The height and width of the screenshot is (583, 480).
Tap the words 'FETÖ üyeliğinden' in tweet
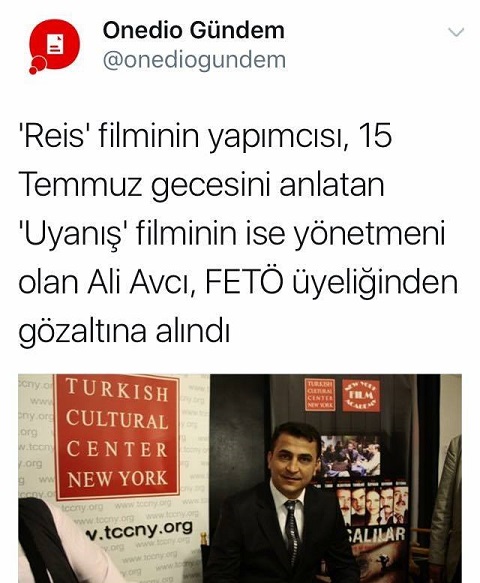[331, 283]
